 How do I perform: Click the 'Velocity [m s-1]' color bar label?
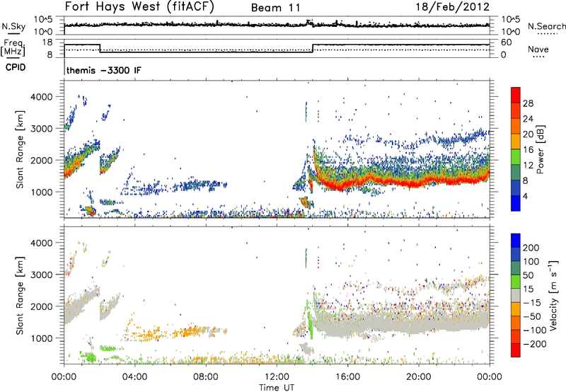tap(553, 295)
